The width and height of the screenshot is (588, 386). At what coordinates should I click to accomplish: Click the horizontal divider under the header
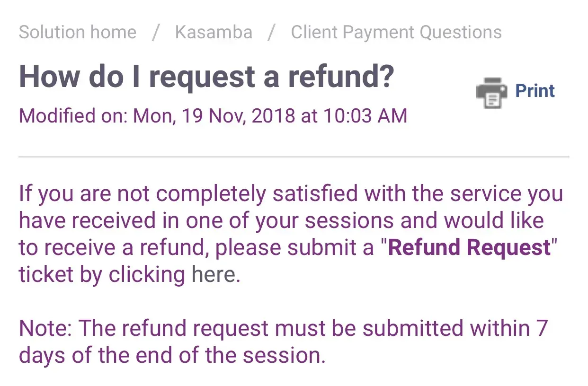tap(294, 157)
